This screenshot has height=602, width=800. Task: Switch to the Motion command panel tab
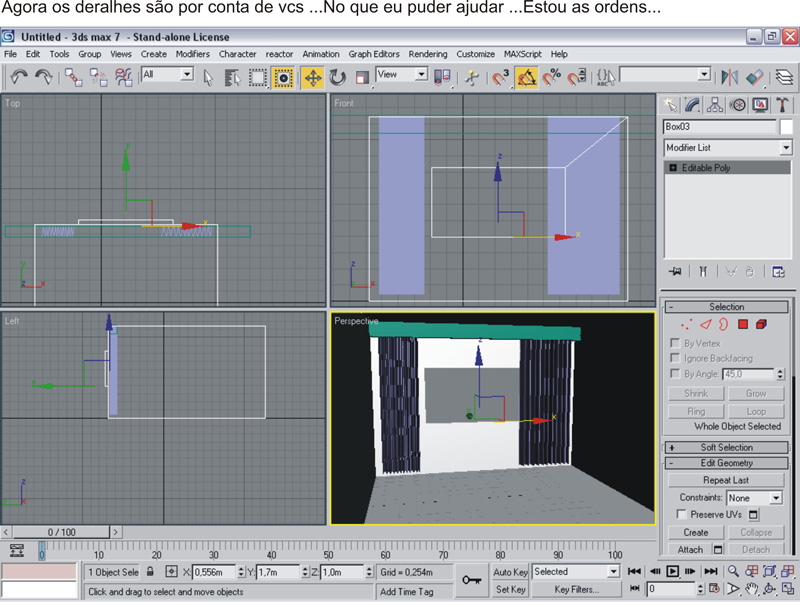(737, 105)
